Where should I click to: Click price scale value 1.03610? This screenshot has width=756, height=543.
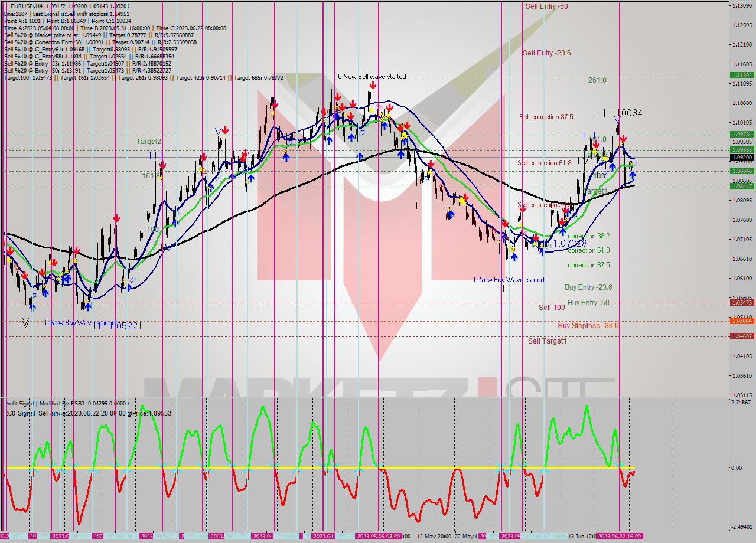tap(742, 375)
